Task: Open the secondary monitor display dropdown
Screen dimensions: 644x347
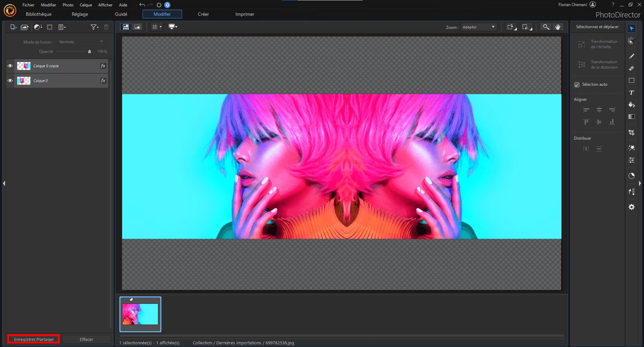Action: click(x=173, y=27)
